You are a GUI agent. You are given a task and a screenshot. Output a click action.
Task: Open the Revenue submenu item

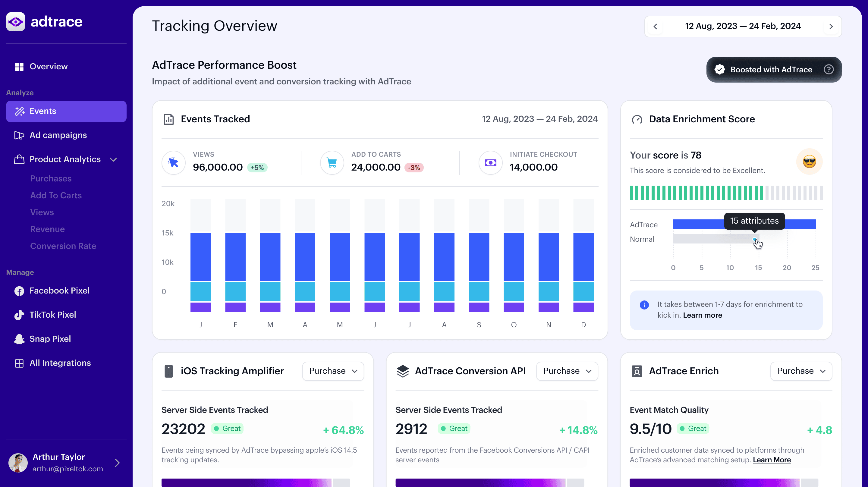(48, 229)
